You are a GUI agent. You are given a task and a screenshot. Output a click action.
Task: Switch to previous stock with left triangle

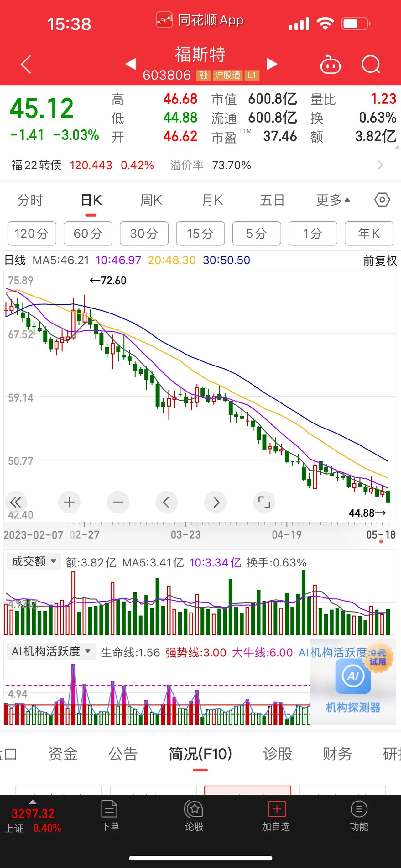pyautogui.click(x=131, y=64)
